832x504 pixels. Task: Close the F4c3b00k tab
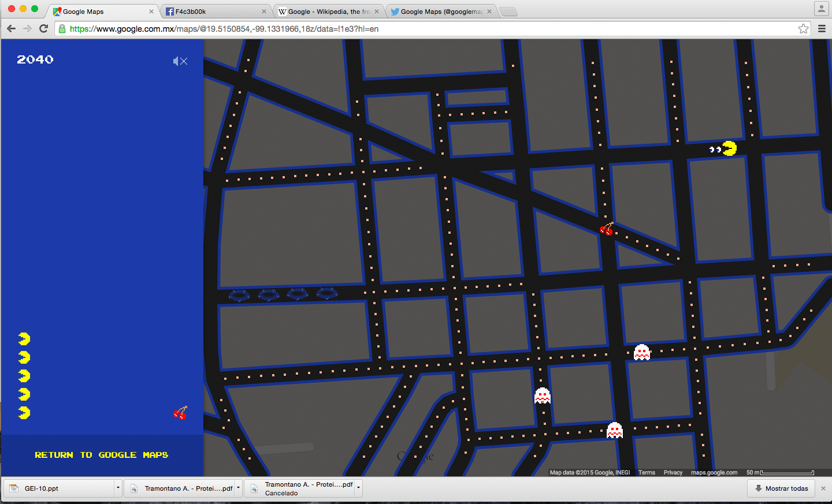[264, 12]
